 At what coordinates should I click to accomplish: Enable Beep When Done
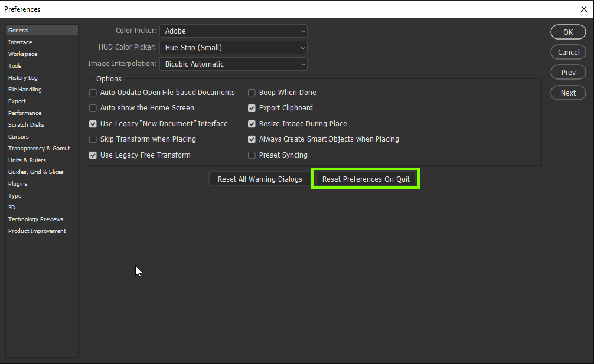tap(252, 92)
